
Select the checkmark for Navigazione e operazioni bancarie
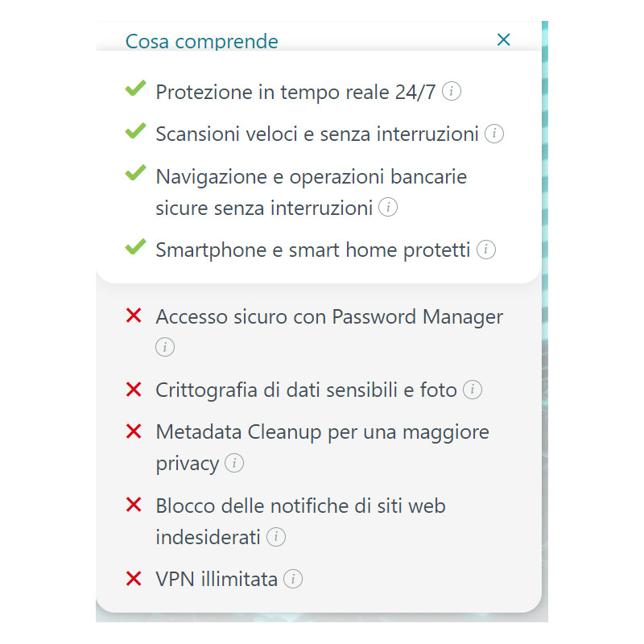click(x=134, y=174)
